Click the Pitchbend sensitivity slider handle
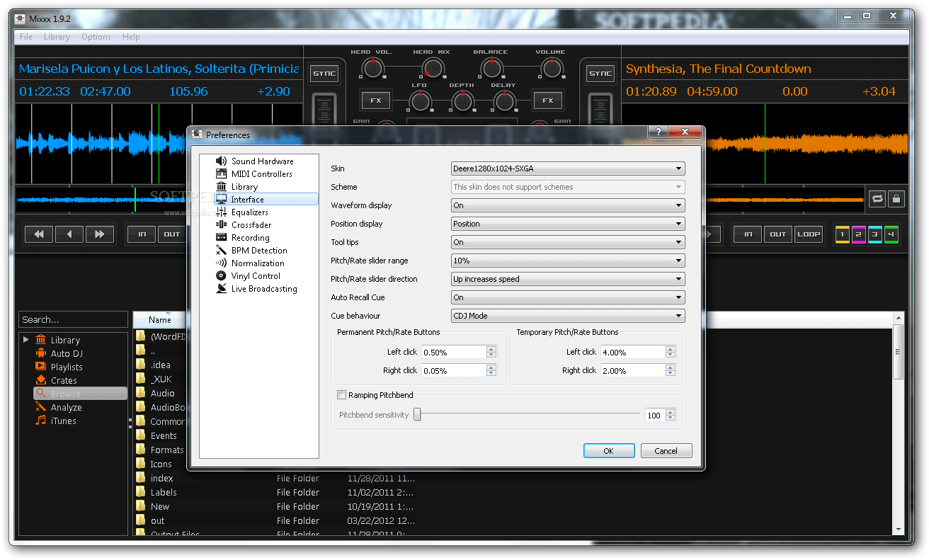The height and width of the screenshot is (560, 929). click(x=417, y=415)
